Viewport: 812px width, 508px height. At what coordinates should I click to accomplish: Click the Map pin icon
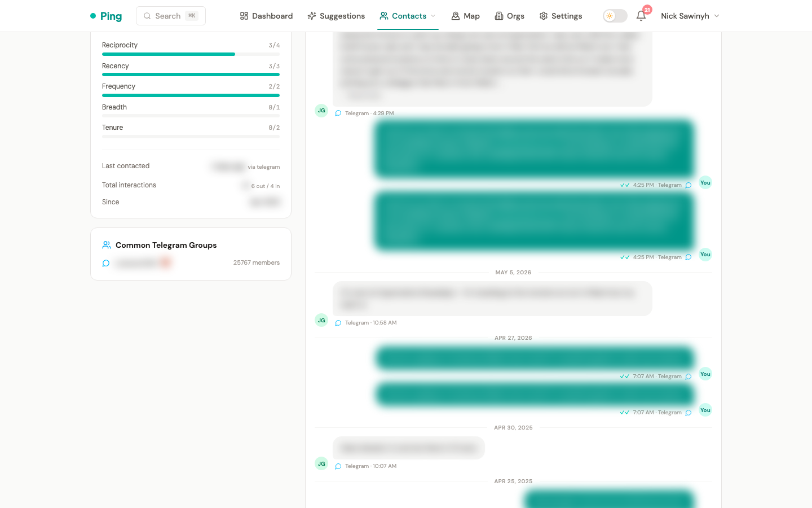456,16
